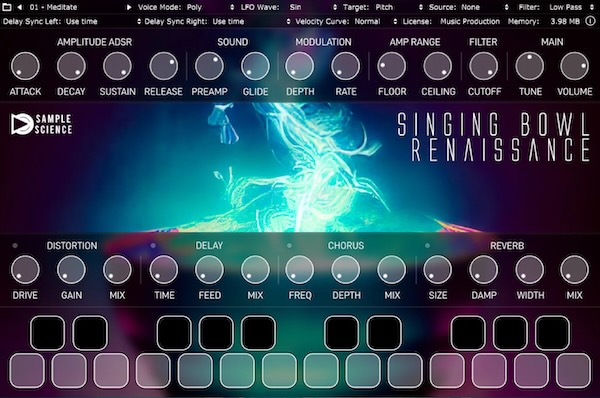Click the Chorus Depth knob
The height and width of the screenshot is (398, 600).
[x=346, y=270]
